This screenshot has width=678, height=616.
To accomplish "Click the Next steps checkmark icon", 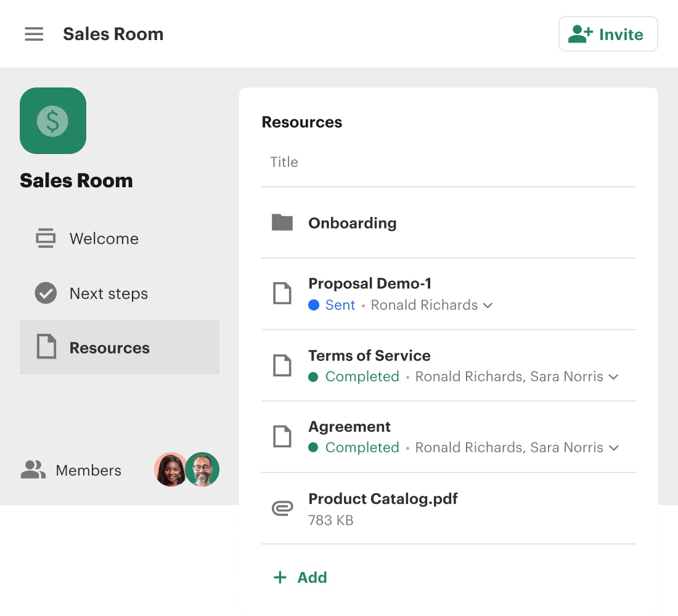I will point(46,293).
